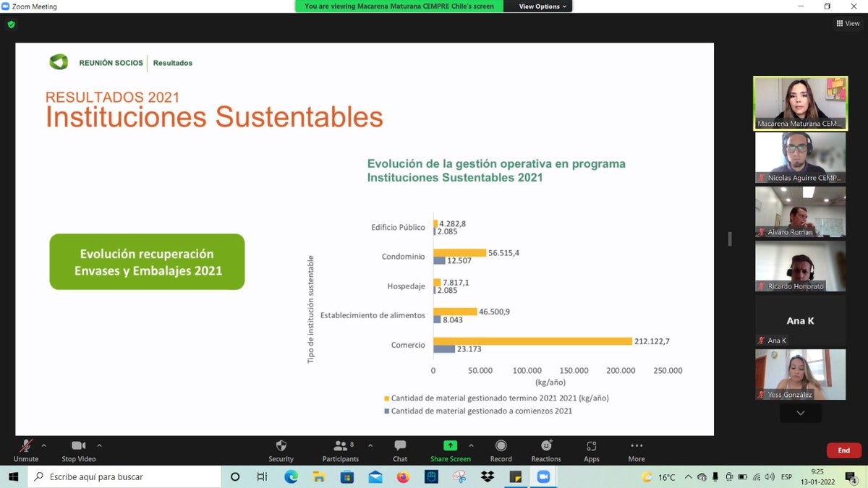Open the Security shield menu

click(x=281, y=450)
